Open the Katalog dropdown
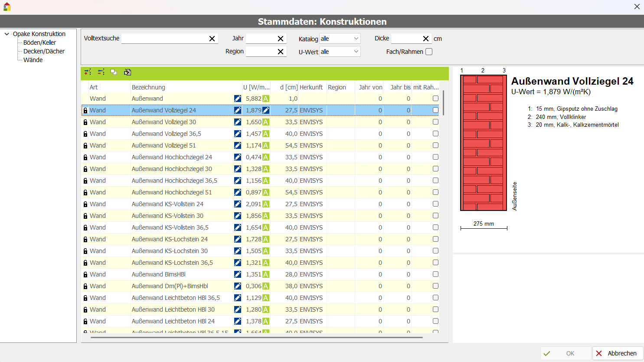Image resolution: width=644 pixels, height=362 pixels. click(x=340, y=39)
